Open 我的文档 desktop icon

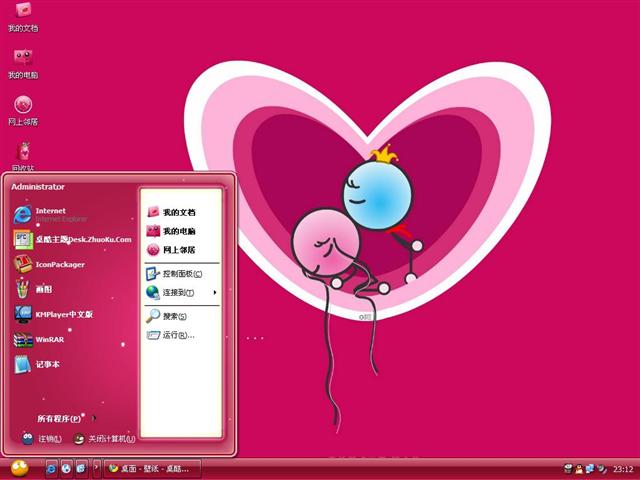click(x=23, y=16)
